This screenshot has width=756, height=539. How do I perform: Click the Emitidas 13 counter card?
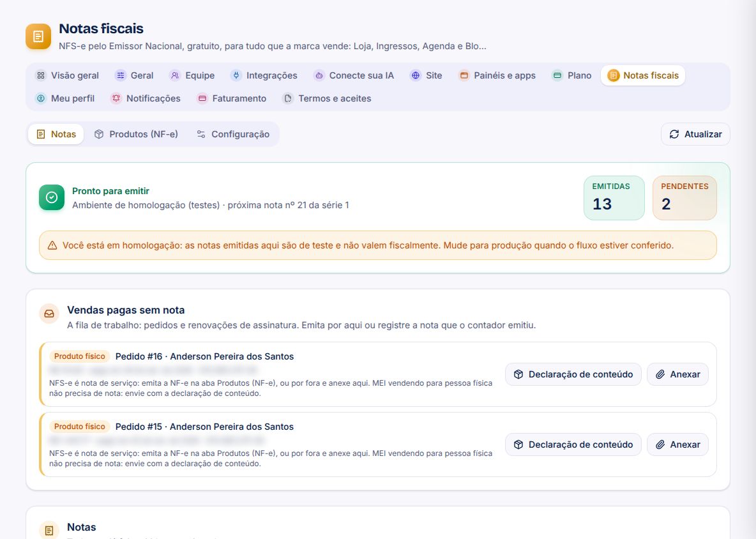(x=614, y=198)
